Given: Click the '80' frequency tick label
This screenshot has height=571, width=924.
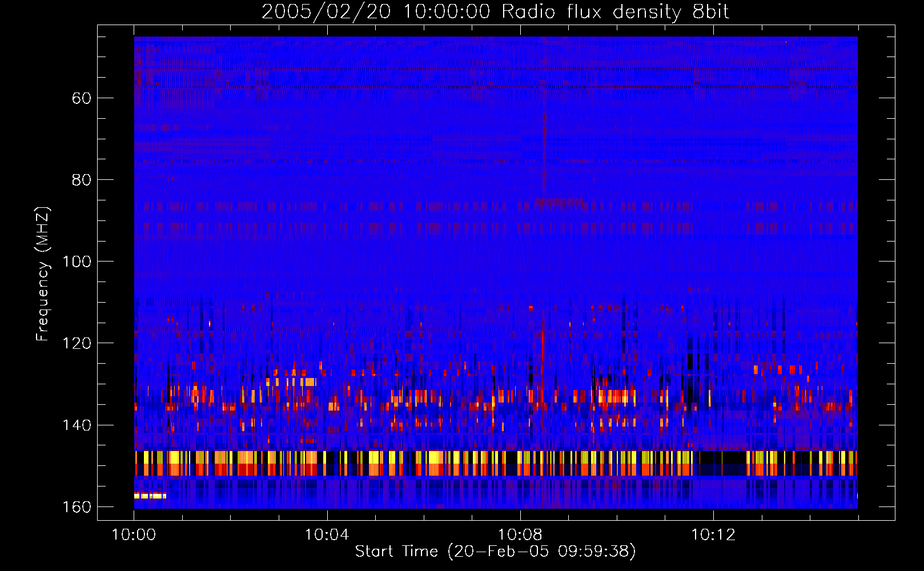Looking at the screenshot, I should [82, 180].
